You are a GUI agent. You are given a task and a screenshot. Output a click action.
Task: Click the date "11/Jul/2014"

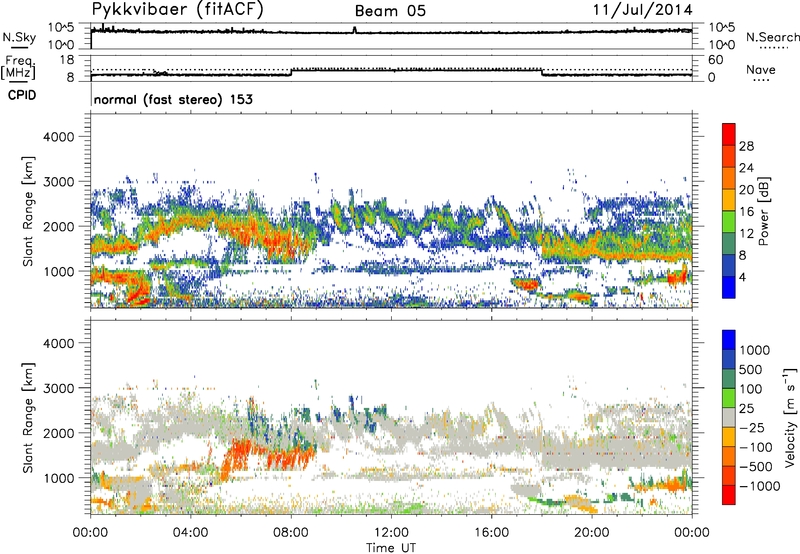(642, 10)
